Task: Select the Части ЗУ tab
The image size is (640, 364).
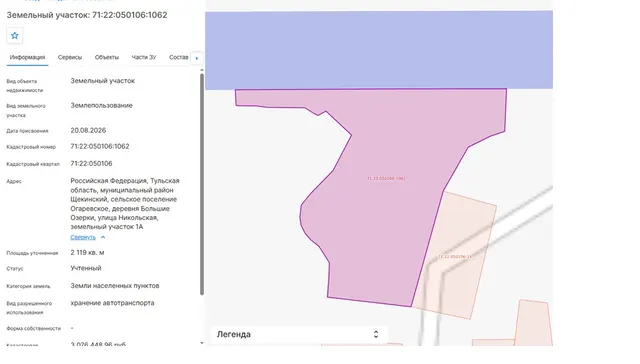Action: coord(144,58)
